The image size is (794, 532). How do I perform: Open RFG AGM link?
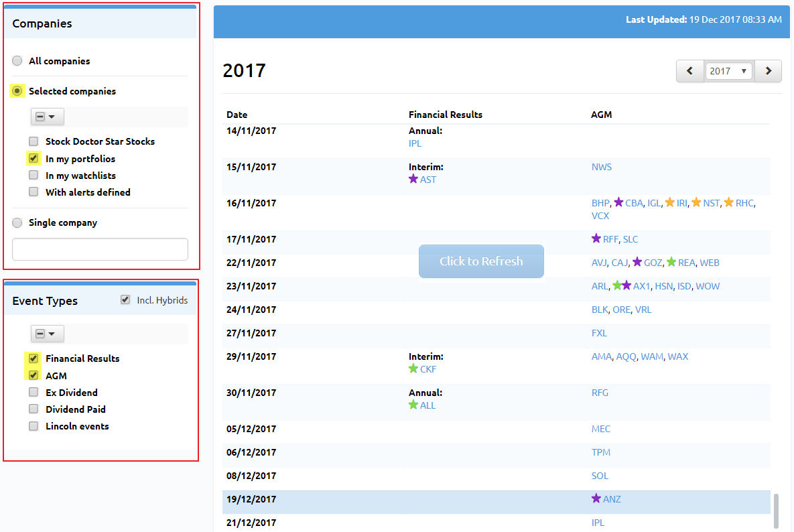pos(600,393)
